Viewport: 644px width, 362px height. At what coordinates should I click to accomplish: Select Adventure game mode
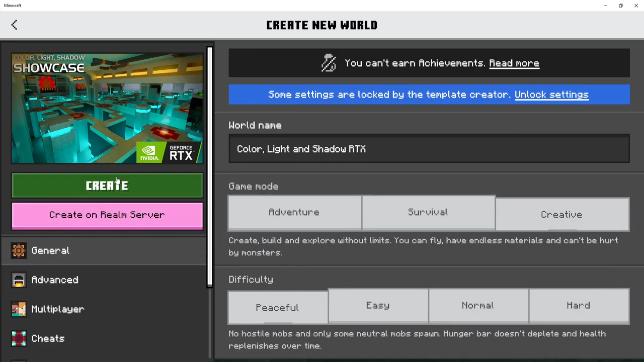pyautogui.click(x=294, y=212)
